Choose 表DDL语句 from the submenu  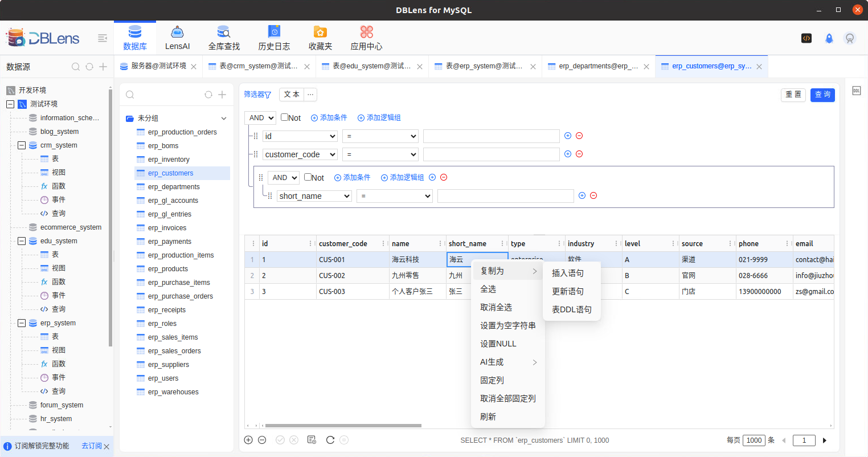coord(572,309)
